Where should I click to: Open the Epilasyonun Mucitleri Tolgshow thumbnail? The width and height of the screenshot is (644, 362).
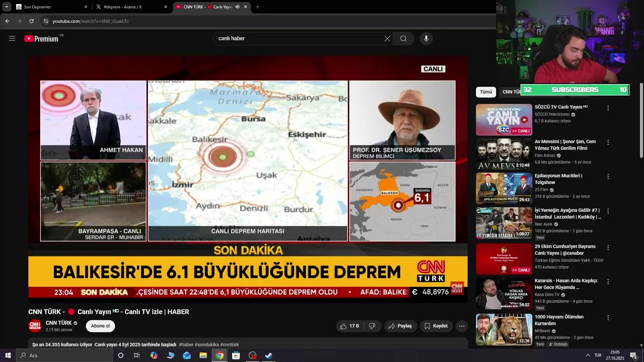[x=504, y=189]
